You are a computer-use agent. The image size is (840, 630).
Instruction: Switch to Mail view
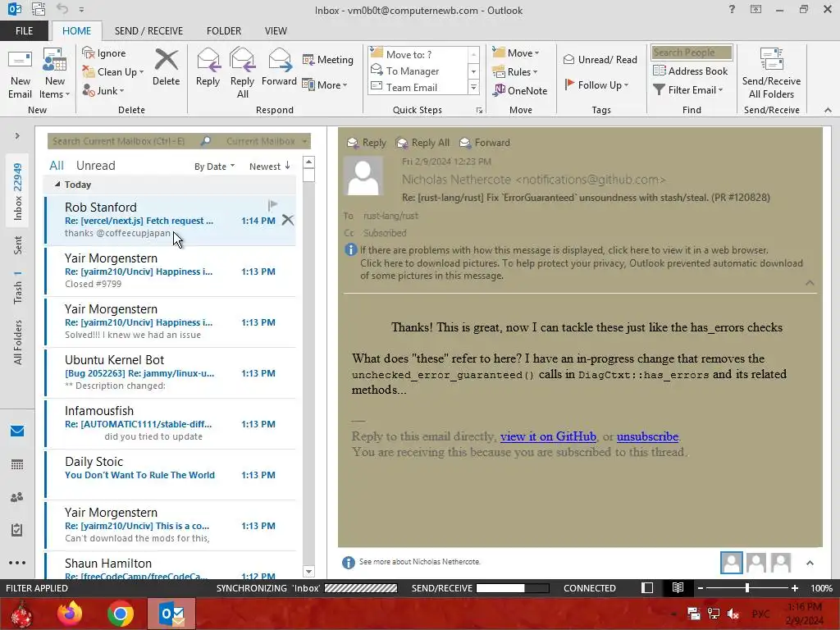(17, 431)
